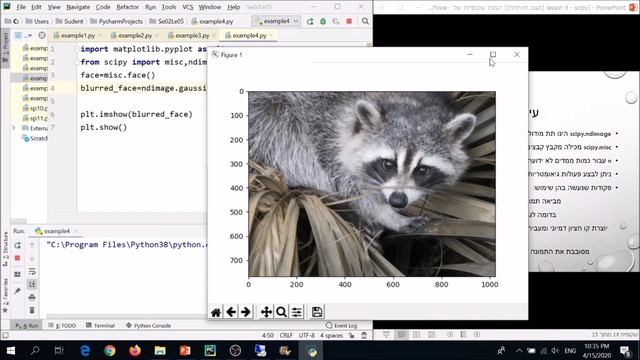Expand External Libraries tree node

click(14, 128)
